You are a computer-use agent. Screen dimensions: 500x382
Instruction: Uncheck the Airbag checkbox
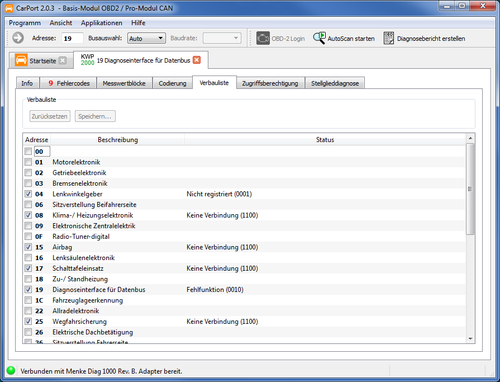pyautogui.click(x=28, y=247)
